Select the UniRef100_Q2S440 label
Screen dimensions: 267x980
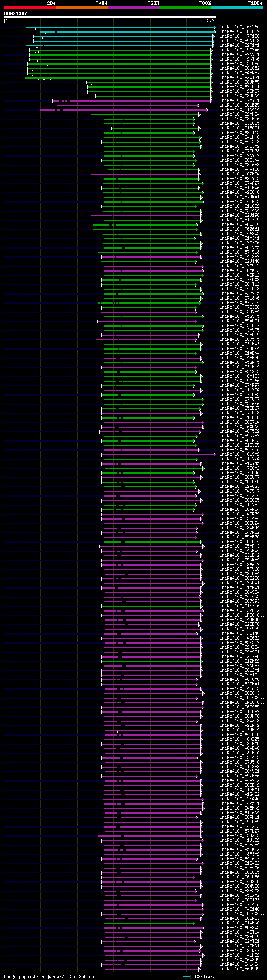239,799
